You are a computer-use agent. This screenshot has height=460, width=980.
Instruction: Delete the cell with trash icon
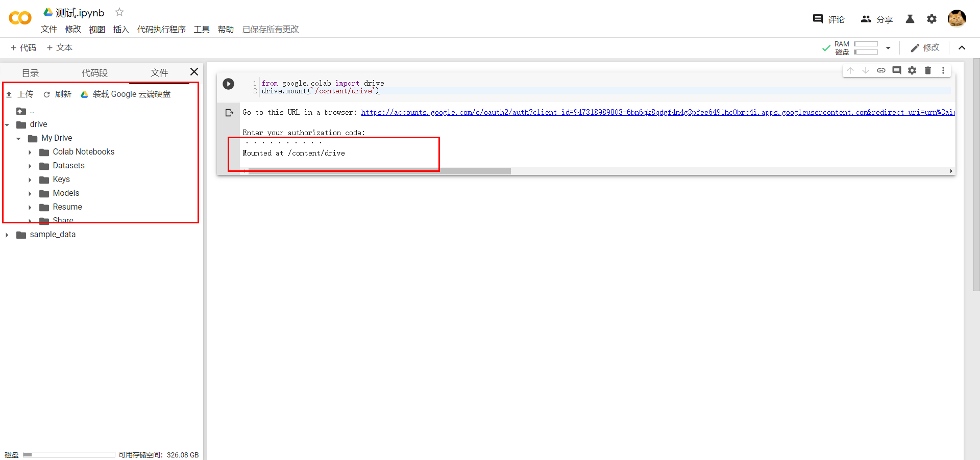pyautogui.click(x=928, y=70)
